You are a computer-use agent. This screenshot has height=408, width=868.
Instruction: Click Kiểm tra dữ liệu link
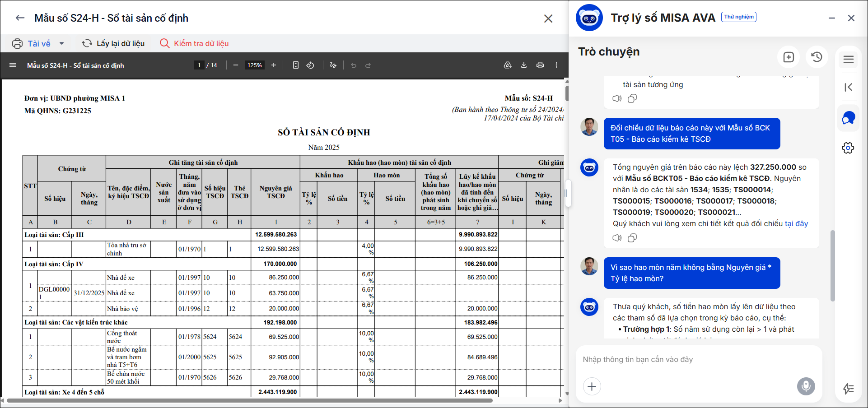click(x=195, y=43)
